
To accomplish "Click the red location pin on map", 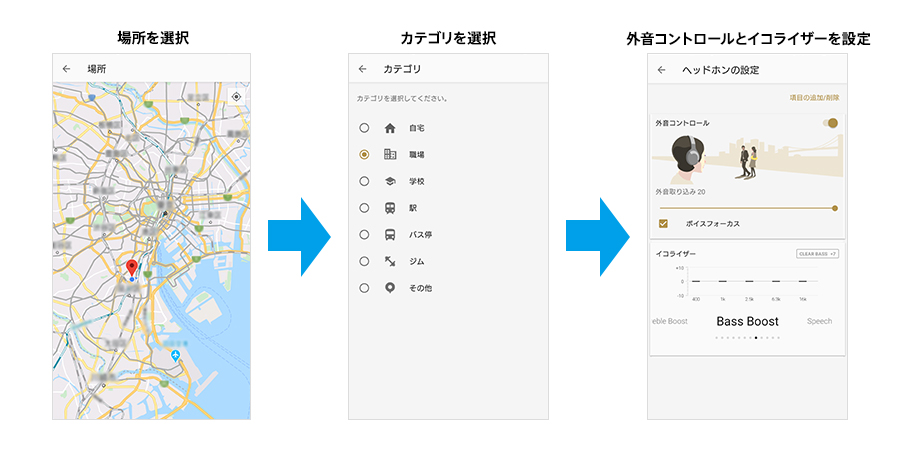I will (132, 268).
